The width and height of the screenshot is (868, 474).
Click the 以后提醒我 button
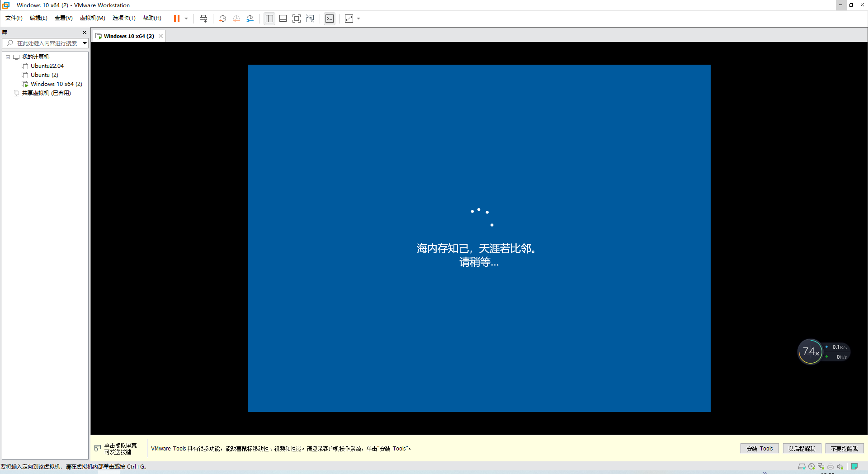802,449
